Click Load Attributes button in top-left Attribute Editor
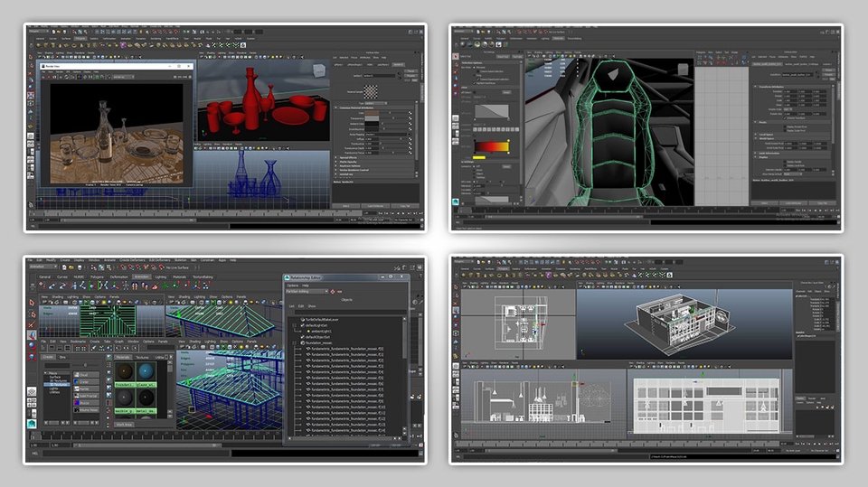This screenshot has height=487, width=868. (375, 206)
